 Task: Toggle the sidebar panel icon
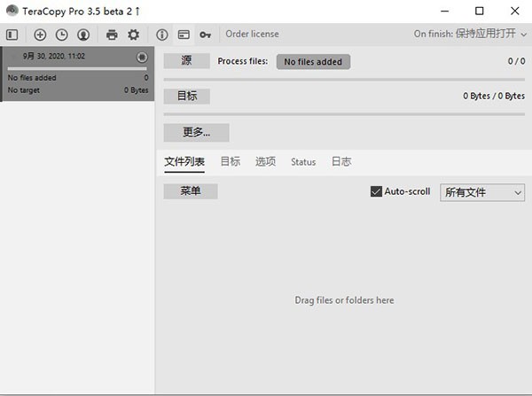(x=12, y=35)
